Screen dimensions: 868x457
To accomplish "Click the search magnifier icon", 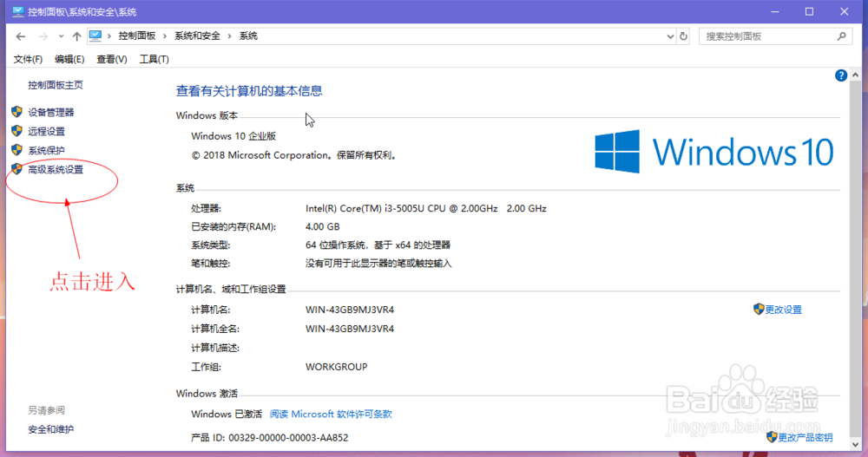I will point(841,36).
